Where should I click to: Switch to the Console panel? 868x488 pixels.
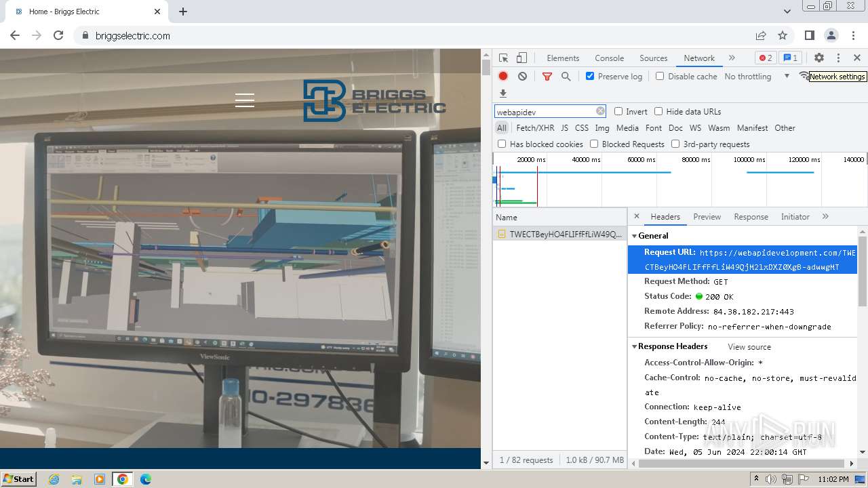[x=609, y=58]
